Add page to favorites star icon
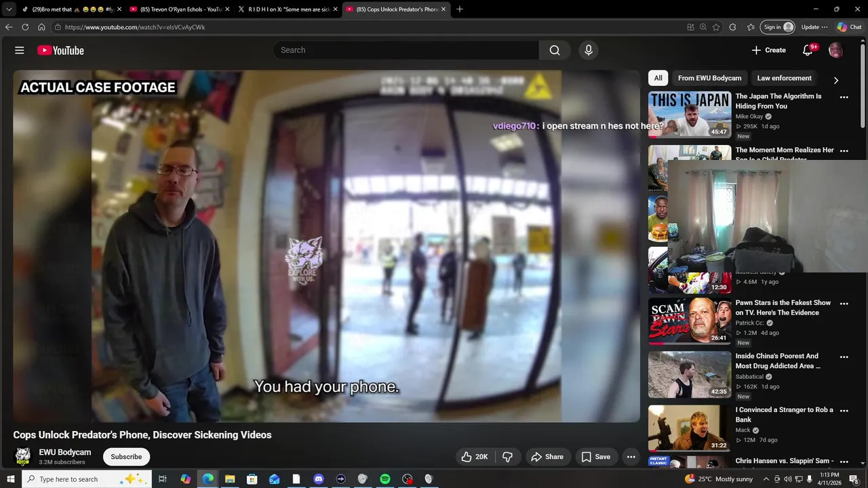The height and width of the screenshot is (488, 868). [x=716, y=27]
